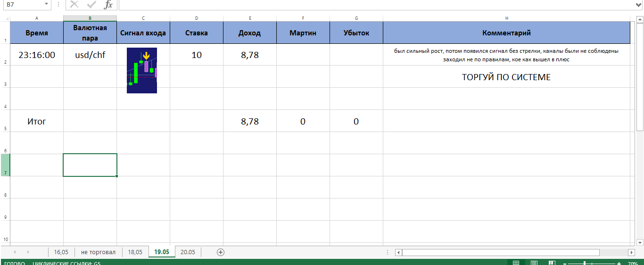Click the horizontal scrollbar thumb
Viewport: 644px width, 265px height.
click(501, 252)
